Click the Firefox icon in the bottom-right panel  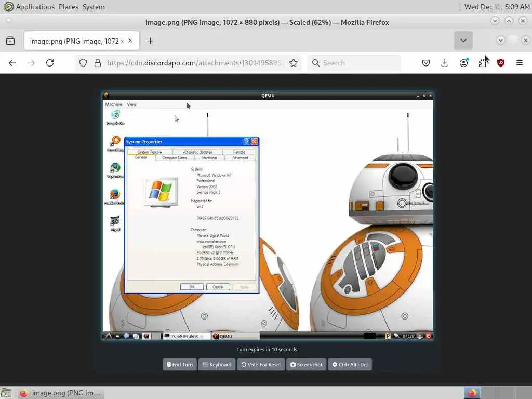[x=472, y=393]
